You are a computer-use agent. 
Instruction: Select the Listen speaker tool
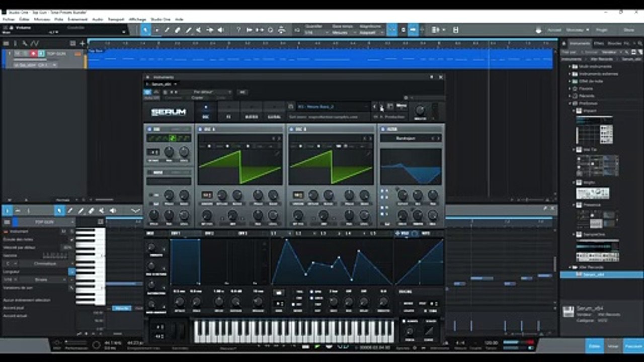[x=220, y=30]
